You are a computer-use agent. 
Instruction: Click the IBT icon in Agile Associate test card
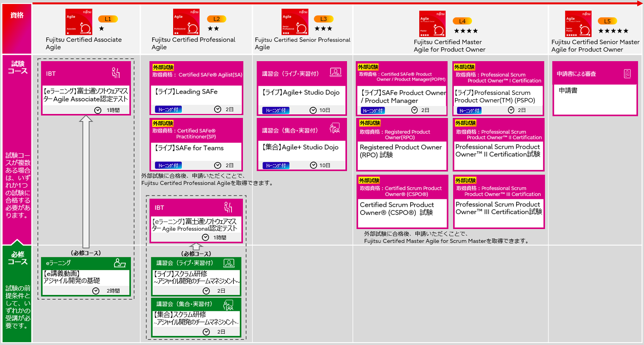point(116,73)
